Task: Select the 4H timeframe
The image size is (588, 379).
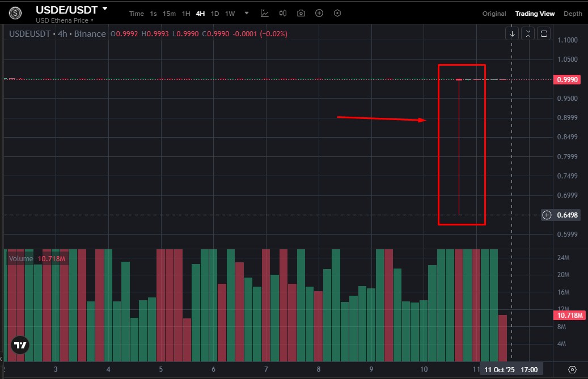Action: click(200, 14)
